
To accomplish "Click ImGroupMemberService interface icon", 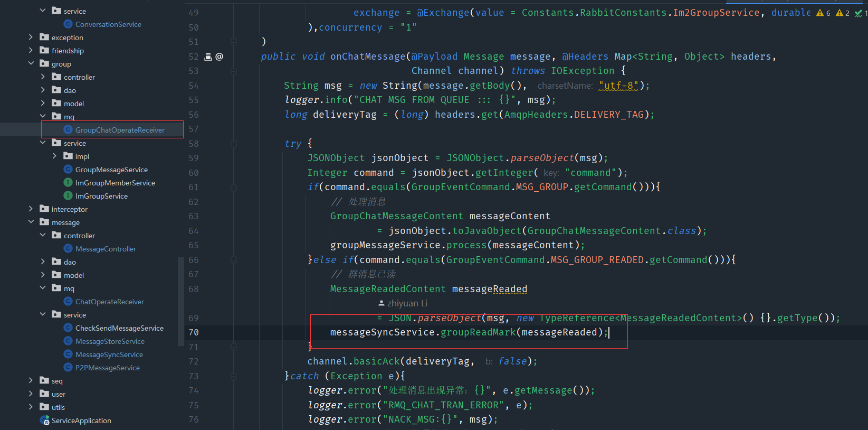I will pos(68,182).
